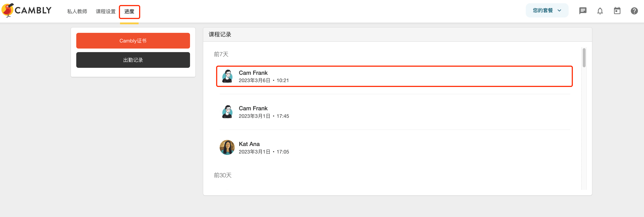
Task: Click the lesson history scrollbar thumb
Action: point(584,58)
